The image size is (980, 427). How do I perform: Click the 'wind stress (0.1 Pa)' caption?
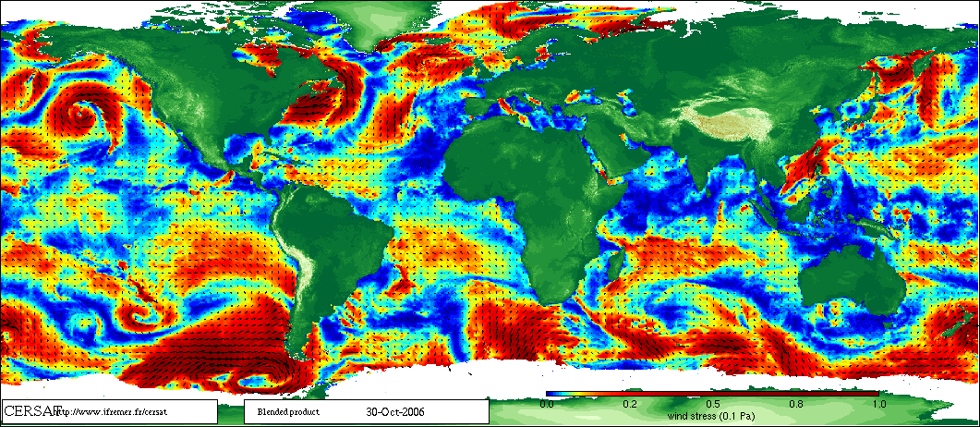[712, 416]
